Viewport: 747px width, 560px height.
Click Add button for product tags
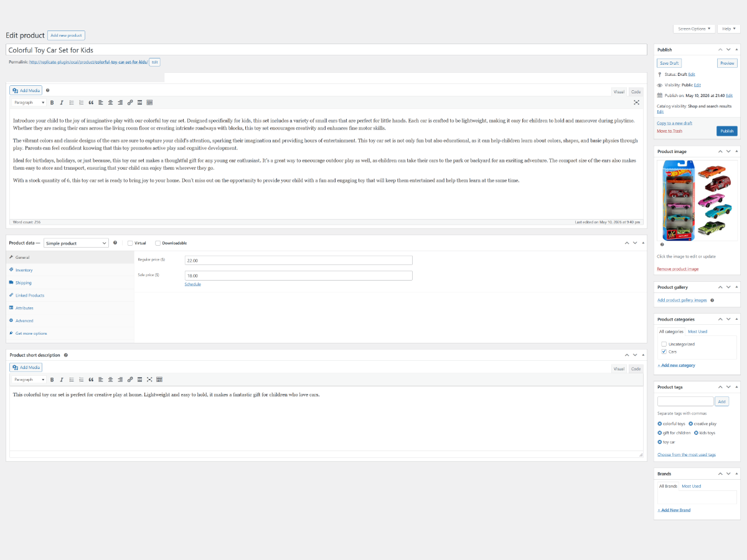[x=721, y=402]
